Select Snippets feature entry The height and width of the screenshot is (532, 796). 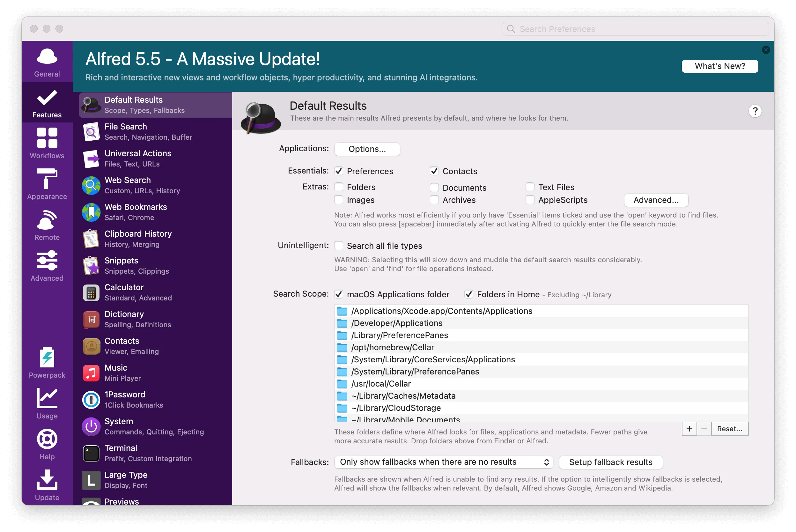155,266
